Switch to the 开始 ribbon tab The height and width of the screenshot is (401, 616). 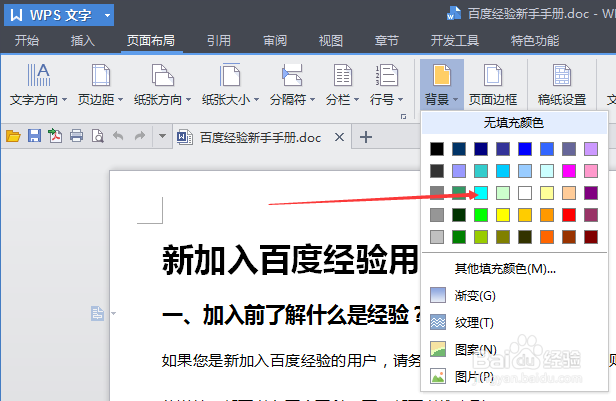click(x=27, y=40)
